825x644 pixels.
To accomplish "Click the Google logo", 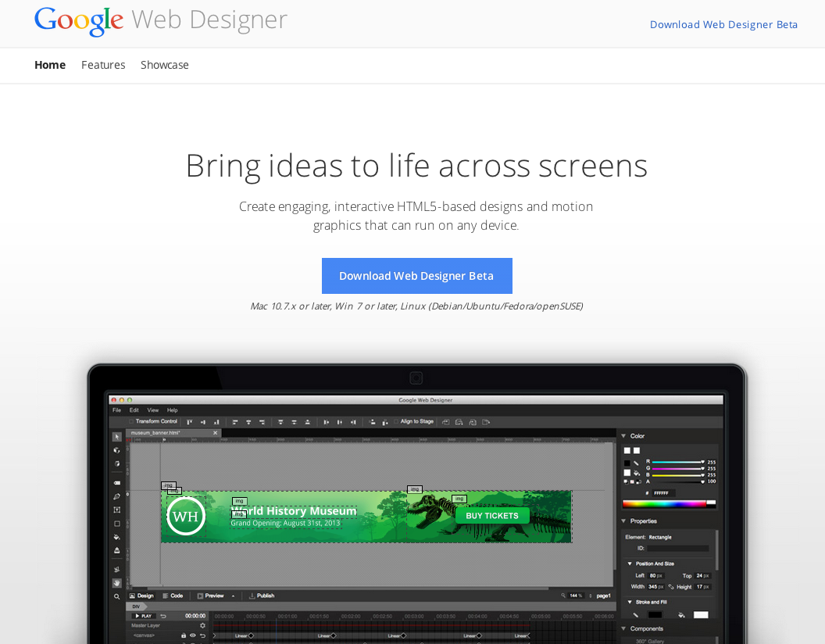I will (x=79, y=20).
